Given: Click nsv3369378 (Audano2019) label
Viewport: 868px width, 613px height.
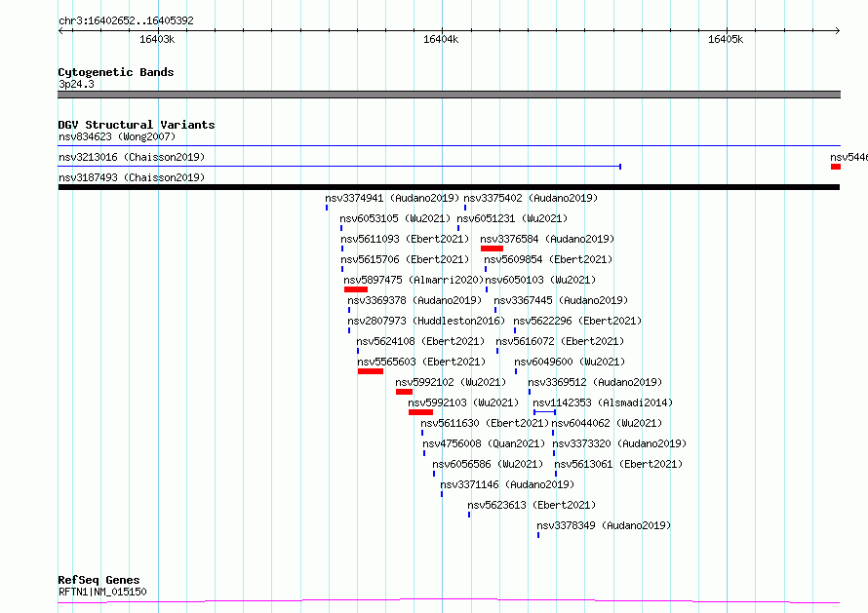Looking at the screenshot, I should [414, 300].
